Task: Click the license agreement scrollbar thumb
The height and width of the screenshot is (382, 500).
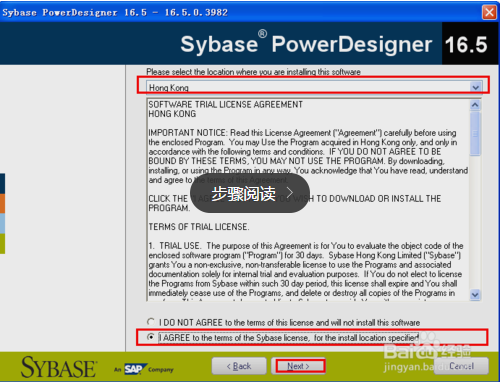Action: [475, 133]
